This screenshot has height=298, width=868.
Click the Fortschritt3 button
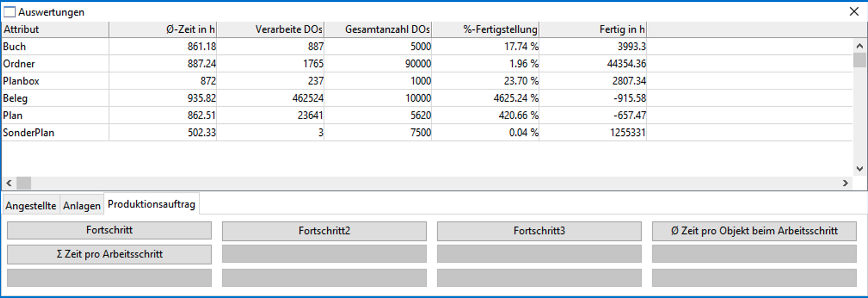pos(539,231)
